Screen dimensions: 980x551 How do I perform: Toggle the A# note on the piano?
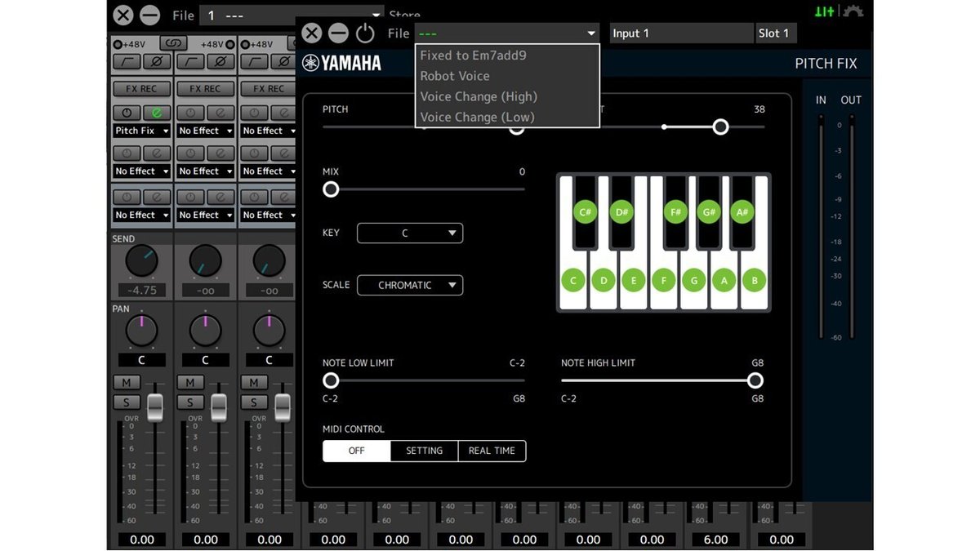742,212
